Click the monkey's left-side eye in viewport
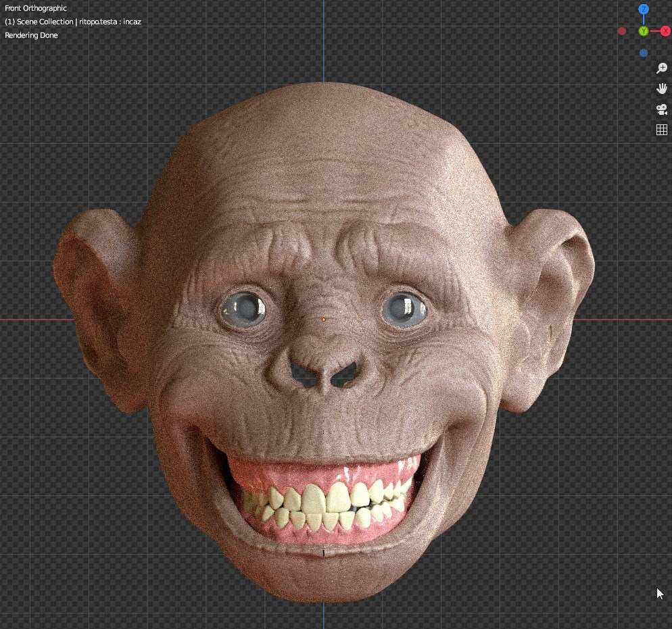The height and width of the screenshot is (629, 672). [x=241, y=307]
